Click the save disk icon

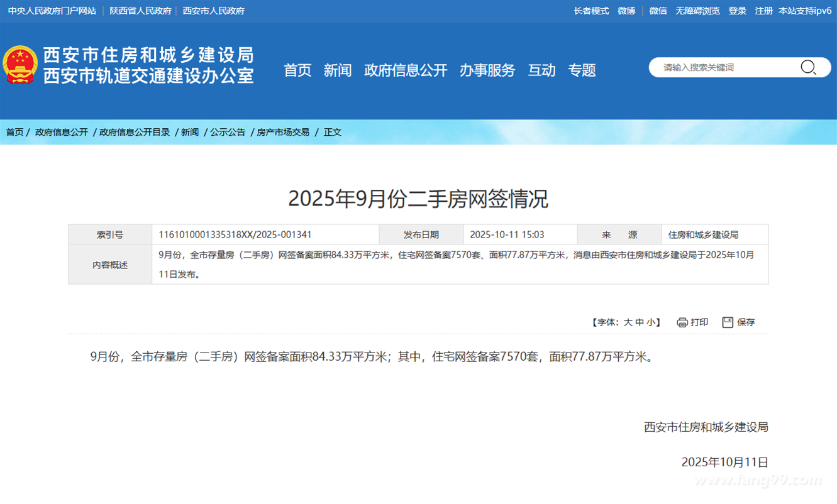[728, 322]
